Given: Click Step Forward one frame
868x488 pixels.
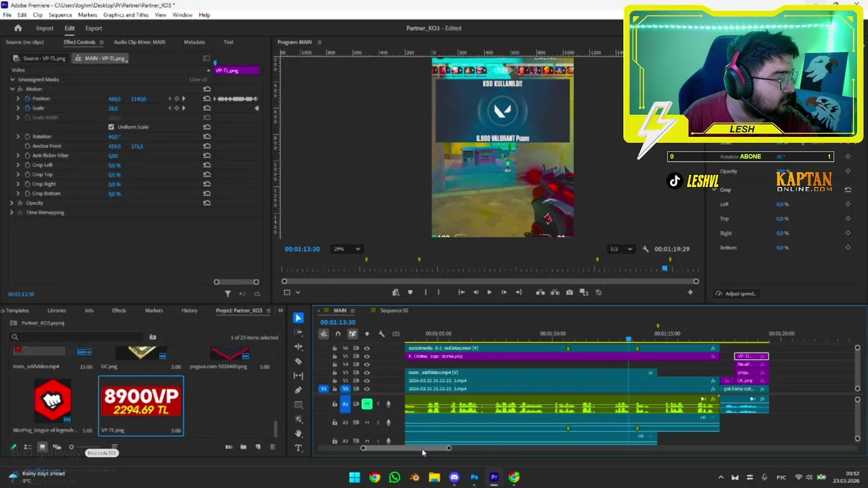Looking at the screenshot, I should (504, 292).
